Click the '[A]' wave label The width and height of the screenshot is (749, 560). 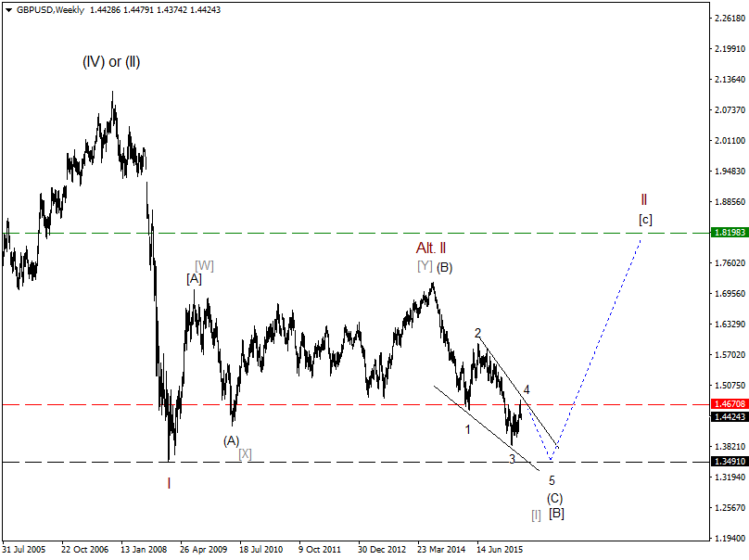click(x=194, y=279)
